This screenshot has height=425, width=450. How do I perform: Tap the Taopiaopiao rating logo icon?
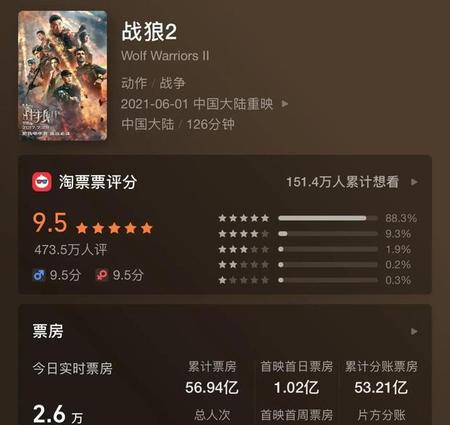click(42, 182)
